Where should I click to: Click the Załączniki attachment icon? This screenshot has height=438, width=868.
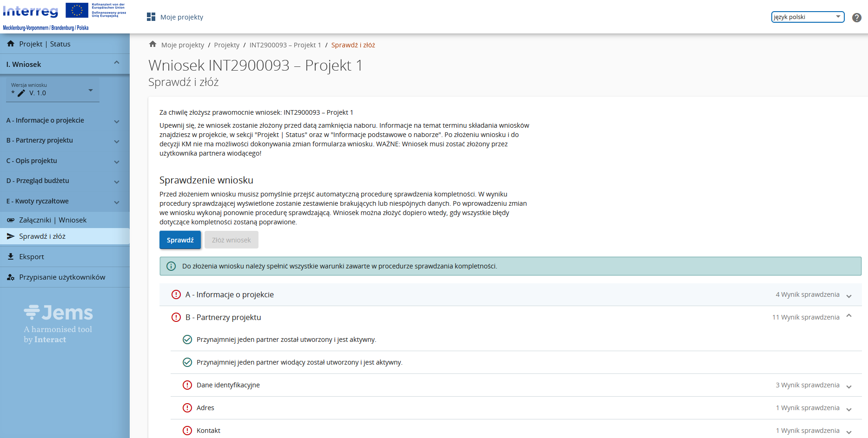pos(11,220)
